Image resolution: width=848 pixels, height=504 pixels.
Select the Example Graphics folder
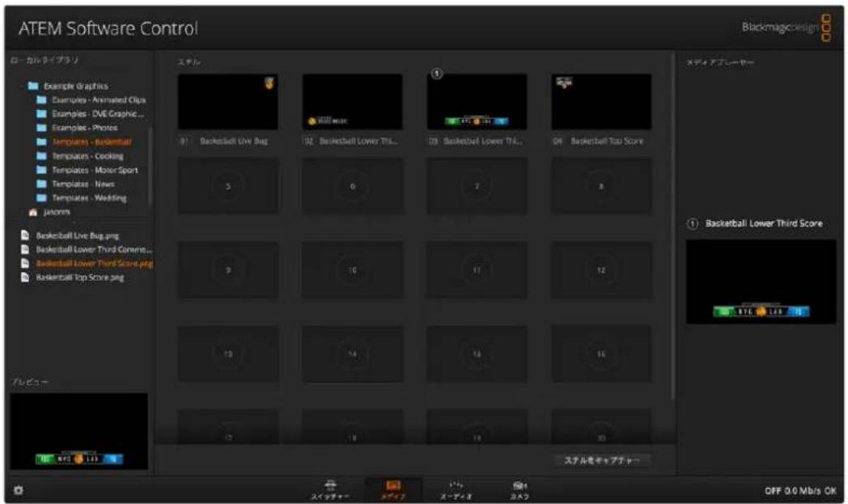tap(76, 86)
